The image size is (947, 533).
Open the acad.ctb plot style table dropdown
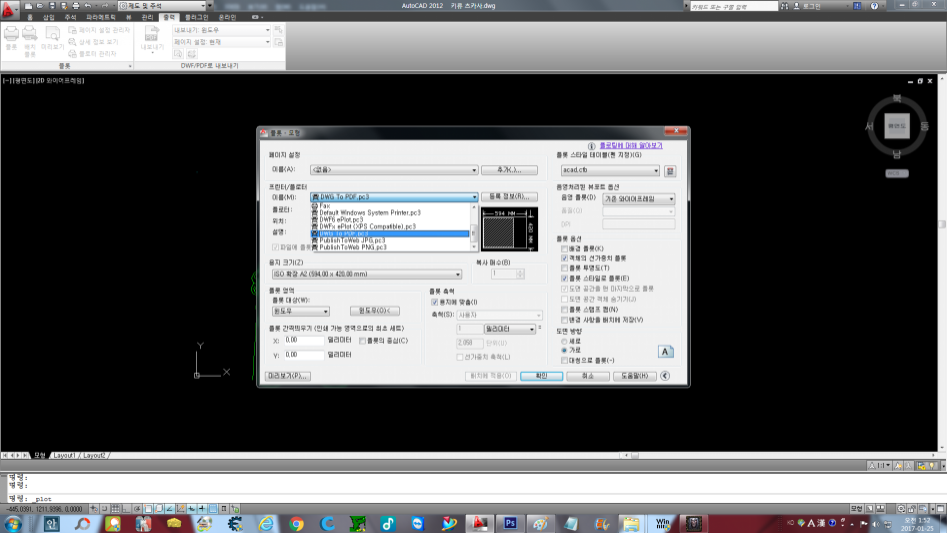[610, 170]
